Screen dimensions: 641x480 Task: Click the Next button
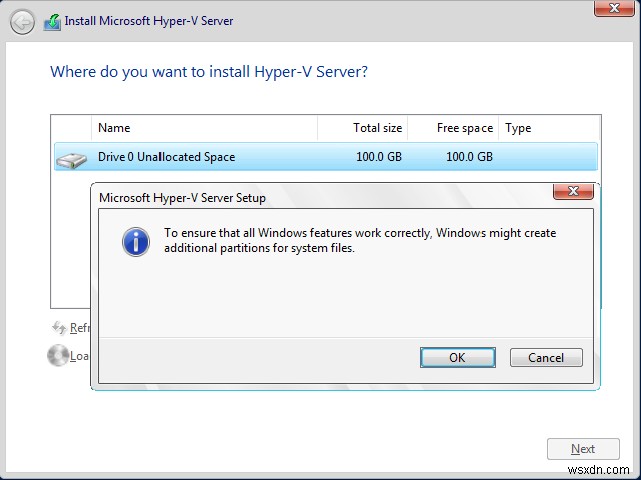point(583,449)
